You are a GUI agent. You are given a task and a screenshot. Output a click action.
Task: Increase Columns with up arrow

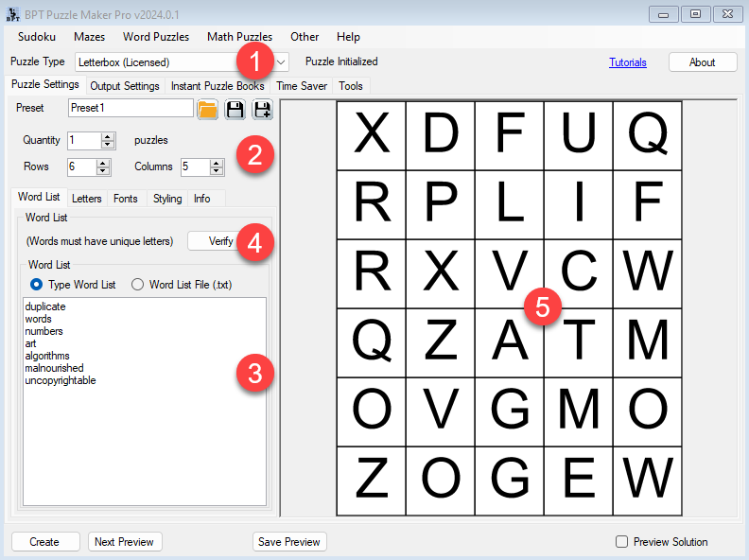[217, 163]
